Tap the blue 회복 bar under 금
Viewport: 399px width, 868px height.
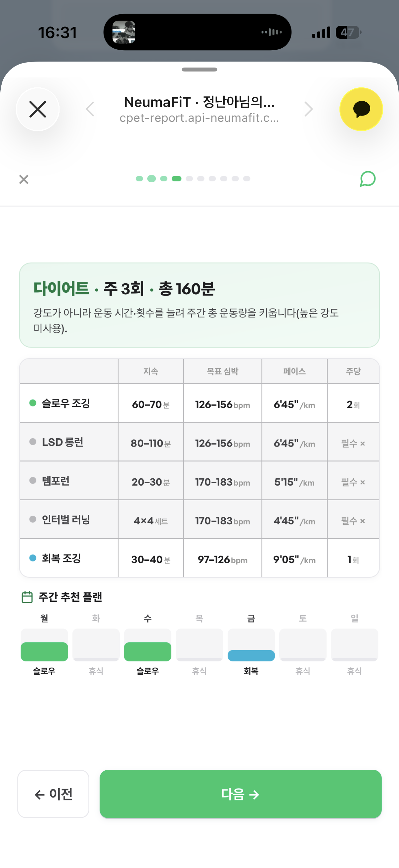coord(251,655)
